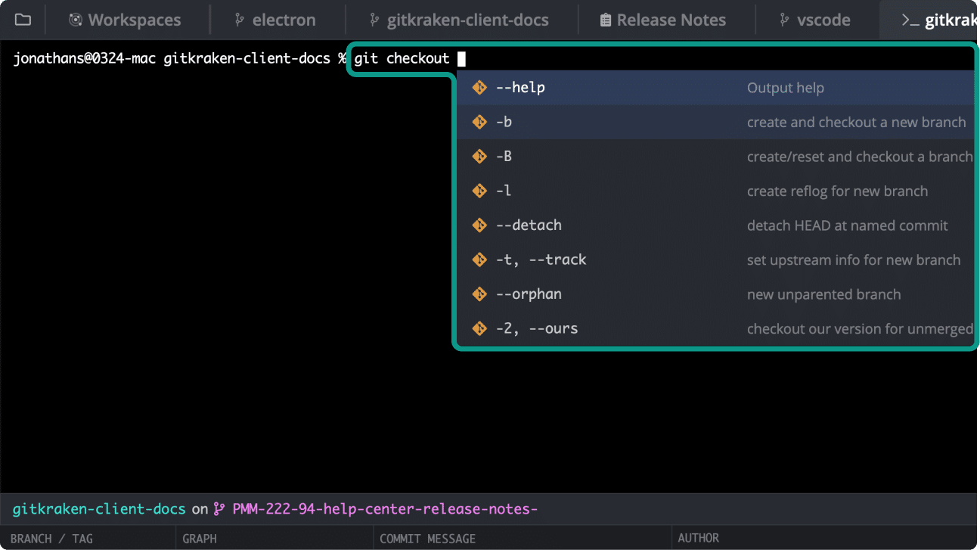Click the branch icon on vscode tab
This screenshot has width=980, height=550.
coord(785,20)
